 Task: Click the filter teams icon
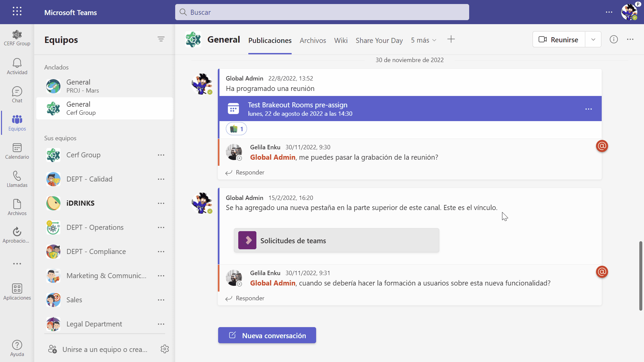pos(161,39)
